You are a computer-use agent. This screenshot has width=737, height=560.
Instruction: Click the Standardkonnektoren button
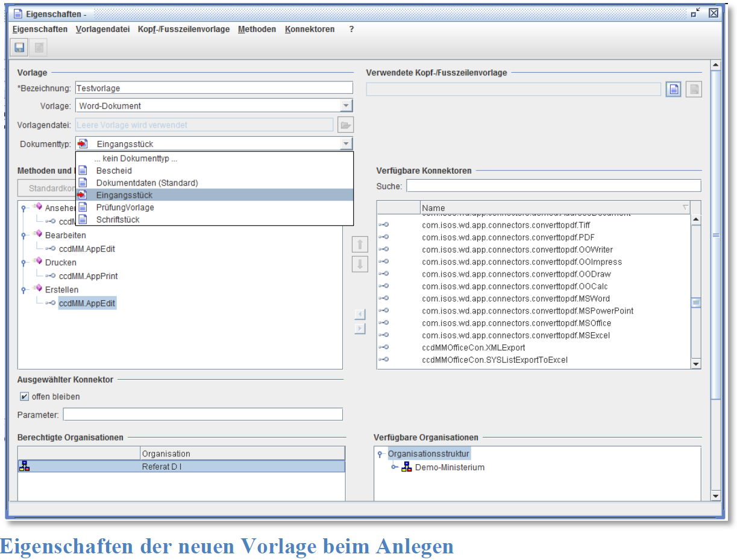47,188
